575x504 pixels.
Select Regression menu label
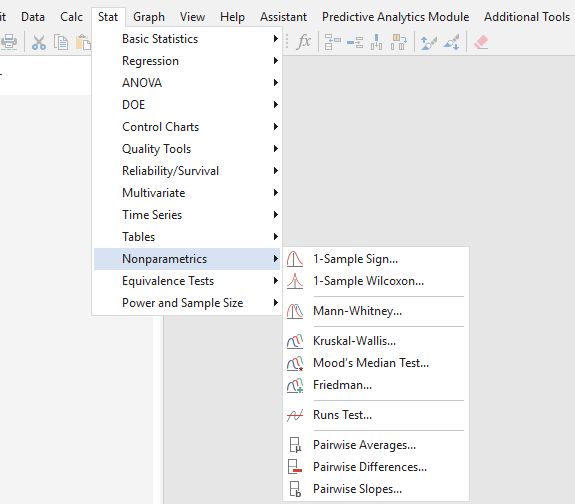[x=150, y=61]
